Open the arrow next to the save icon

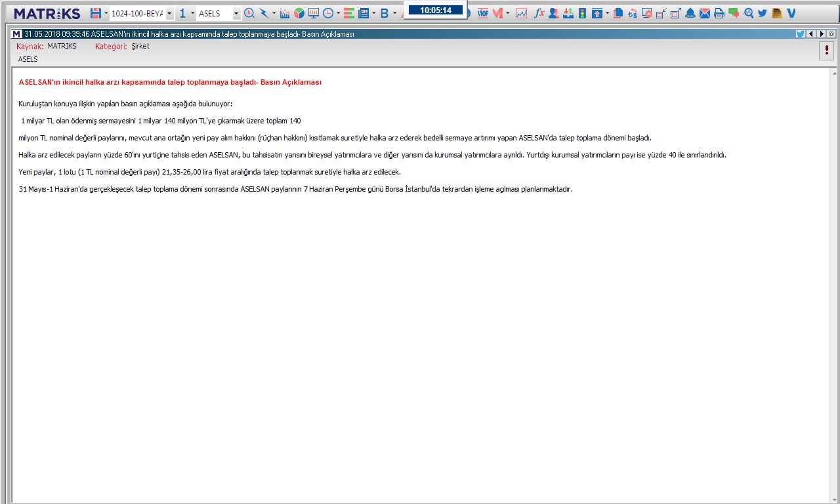106,13
